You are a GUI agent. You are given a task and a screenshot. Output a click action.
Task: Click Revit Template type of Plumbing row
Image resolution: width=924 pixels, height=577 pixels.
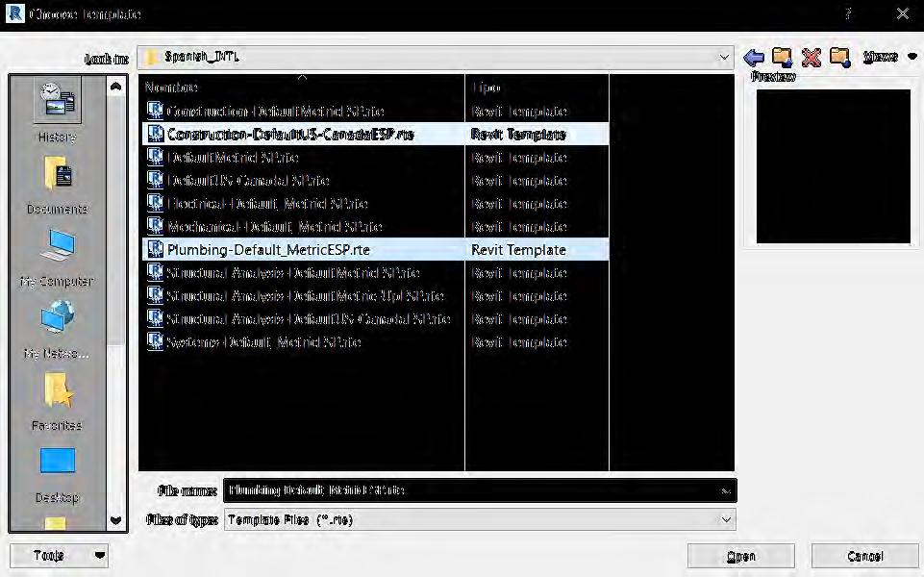(x=518, y=250)
